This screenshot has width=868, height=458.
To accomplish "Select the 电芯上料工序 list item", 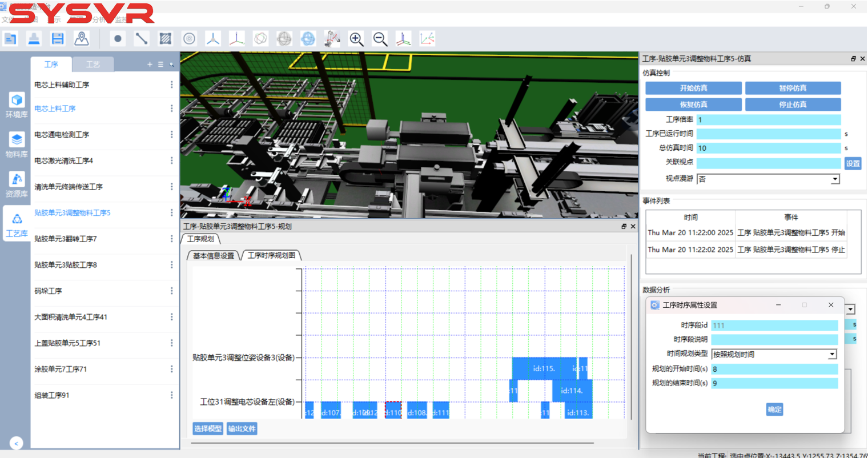I will [x=55, y=109].
